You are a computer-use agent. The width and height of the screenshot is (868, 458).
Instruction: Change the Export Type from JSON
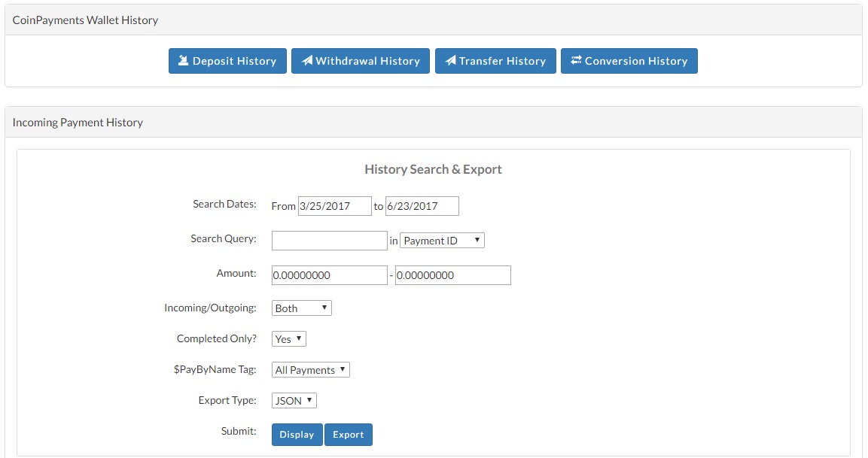pos(294,401)
